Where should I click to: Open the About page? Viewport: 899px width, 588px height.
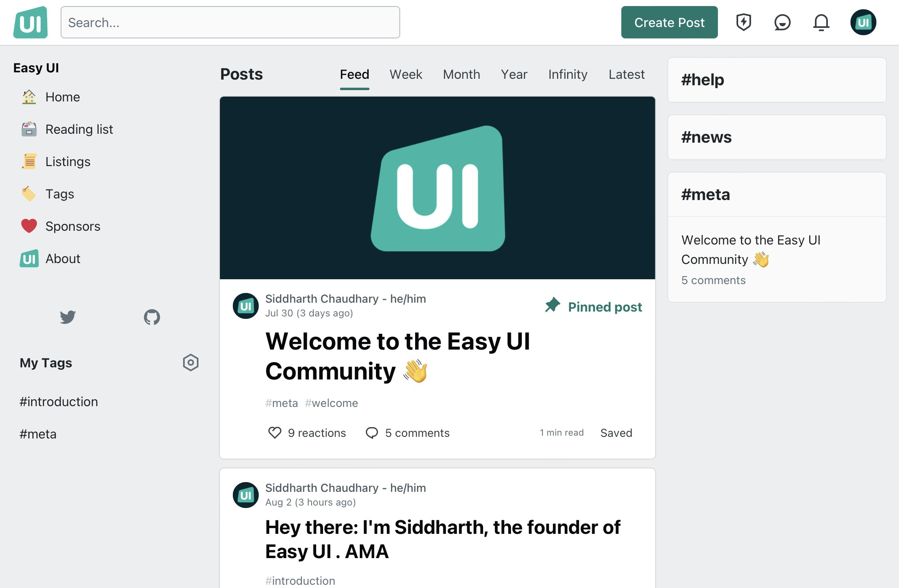63,259
